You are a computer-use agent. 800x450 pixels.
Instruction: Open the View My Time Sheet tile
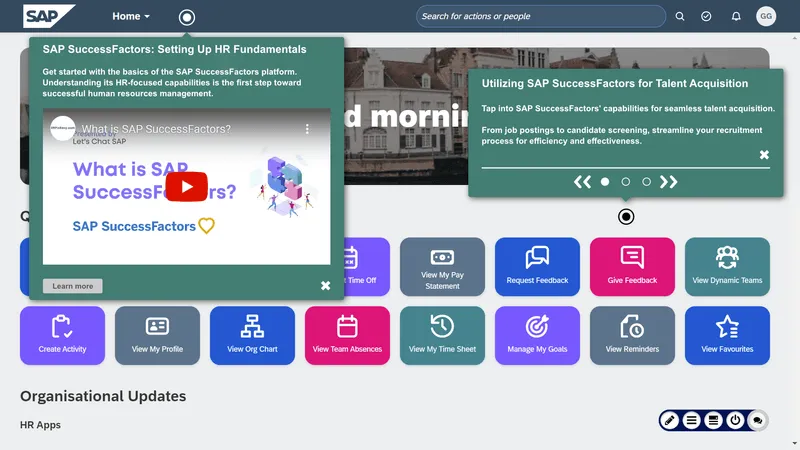442,335
